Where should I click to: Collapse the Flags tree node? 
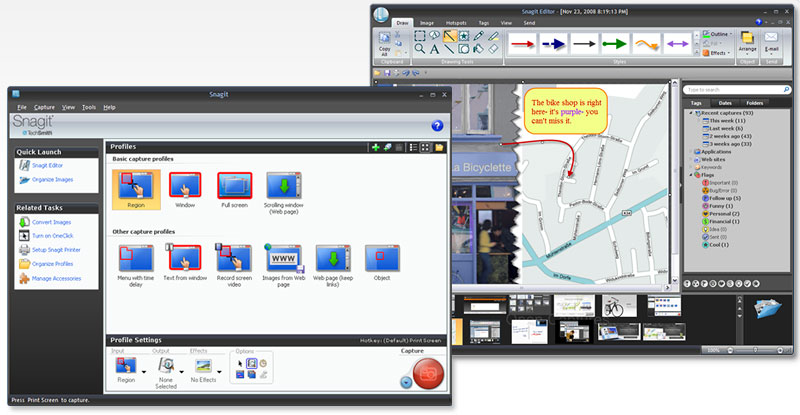coord(692,175)
